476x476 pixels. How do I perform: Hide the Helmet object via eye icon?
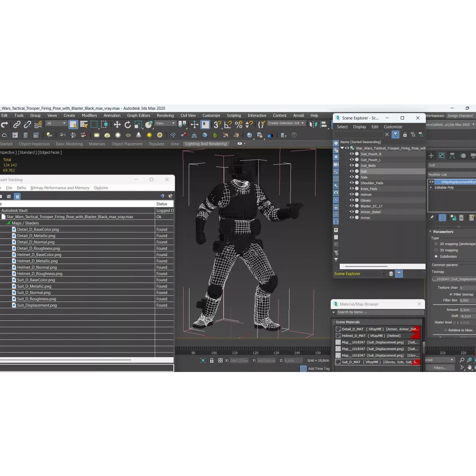point(352,194)
